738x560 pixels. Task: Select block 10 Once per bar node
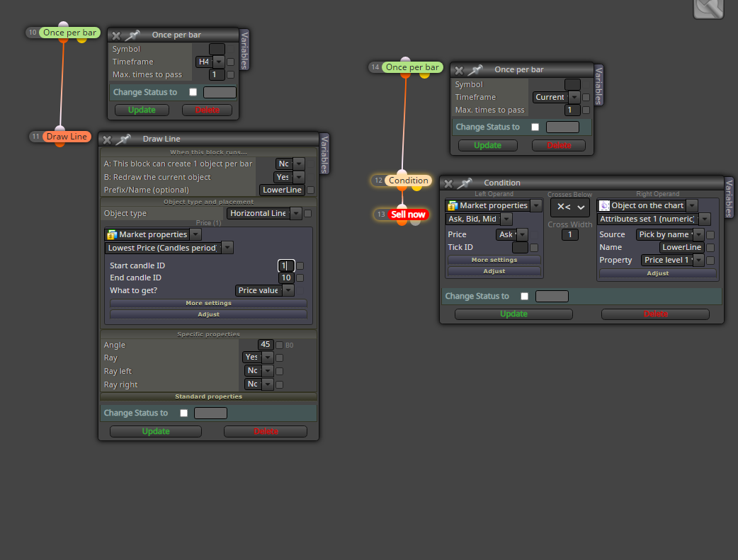coord(69,33)
